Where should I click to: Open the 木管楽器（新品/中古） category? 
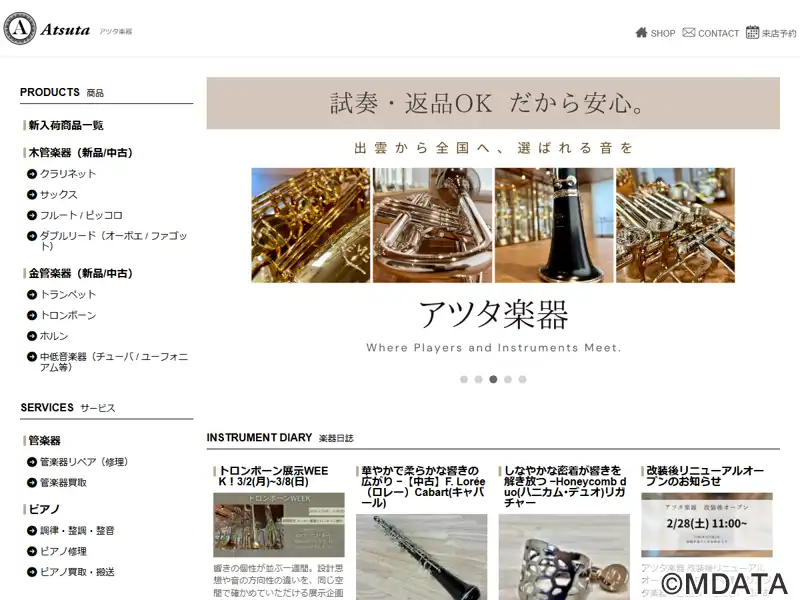[80, 153]
